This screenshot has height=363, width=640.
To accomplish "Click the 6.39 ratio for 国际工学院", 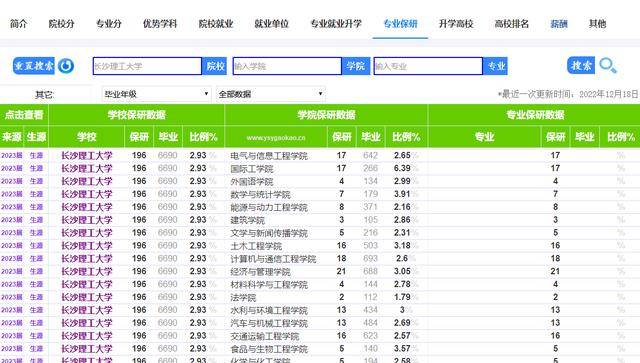I will (x=402, y=168).
